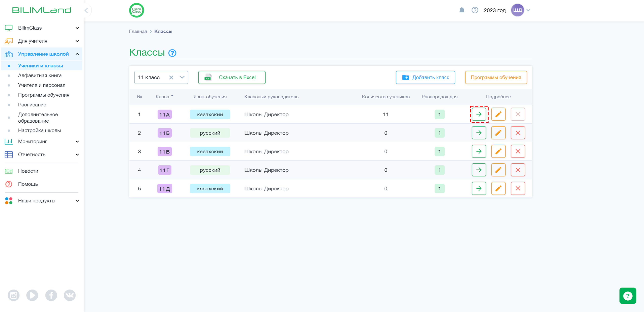
Task: Open notifications bell icon
Action: tap(462, 10)
